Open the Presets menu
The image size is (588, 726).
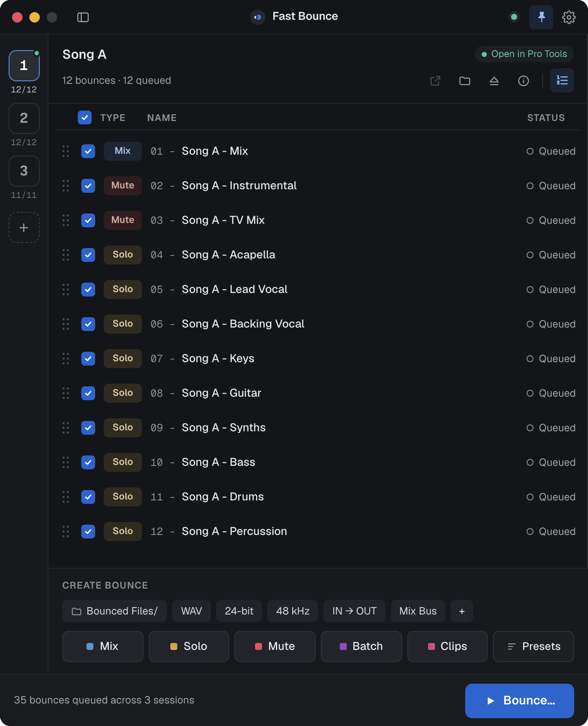[x=534, y=646]
